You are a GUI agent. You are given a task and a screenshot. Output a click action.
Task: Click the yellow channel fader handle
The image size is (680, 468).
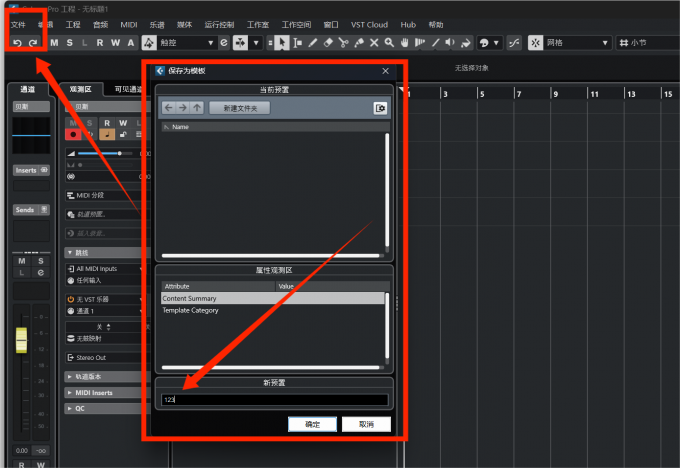22,340
